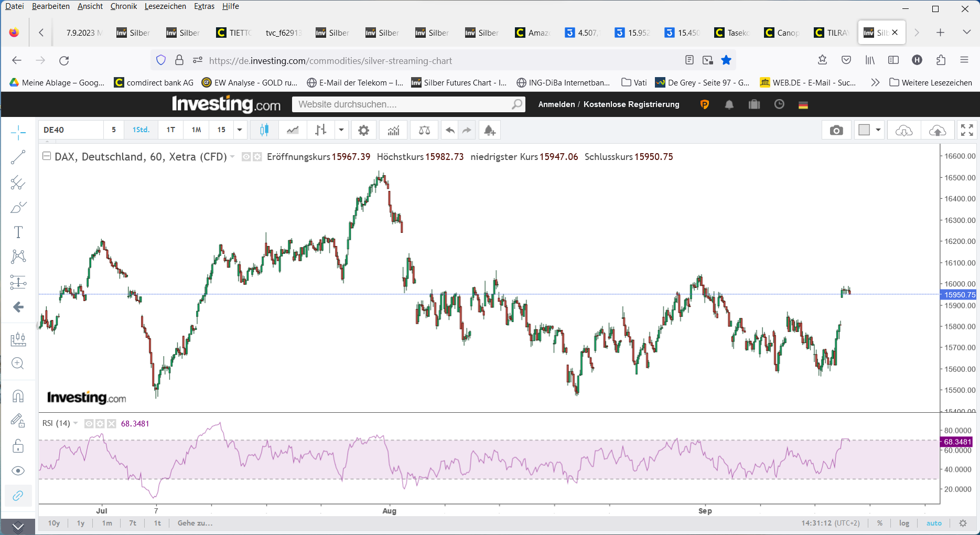The width and height of the screenshot is (980, 535).
Task: Select the pitchfork drawing tool
Action: tap(18, 183)
